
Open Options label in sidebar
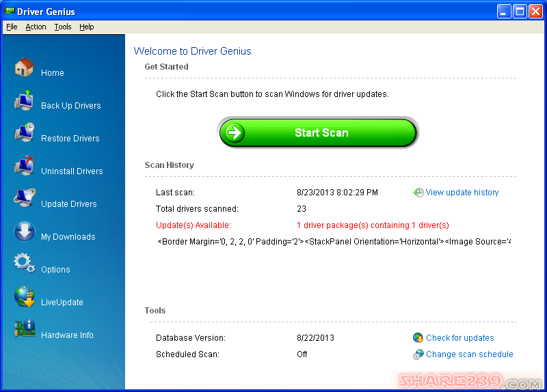[55, 269]
